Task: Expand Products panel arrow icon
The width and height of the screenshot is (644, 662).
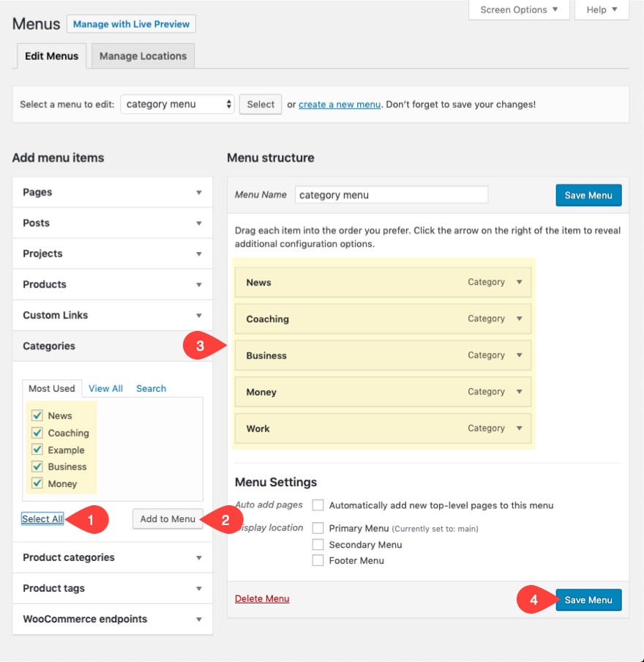Action: 198,285
